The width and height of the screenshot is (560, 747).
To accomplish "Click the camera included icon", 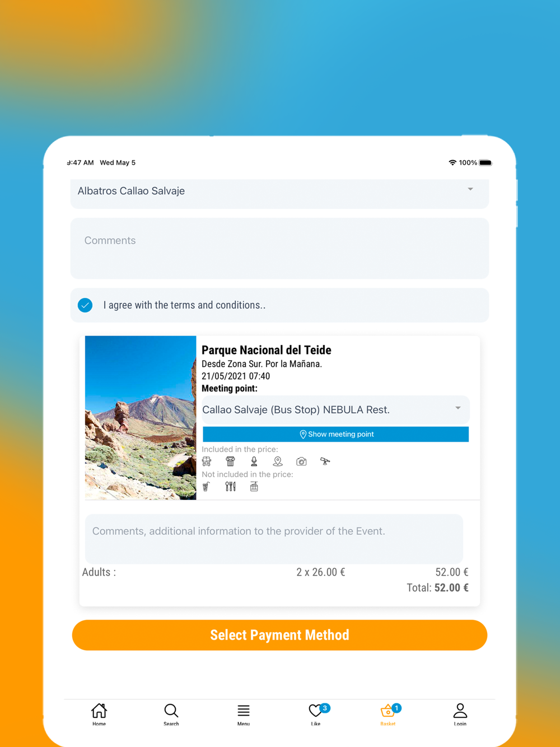I will pyautogui.click(x=301, y=461).
